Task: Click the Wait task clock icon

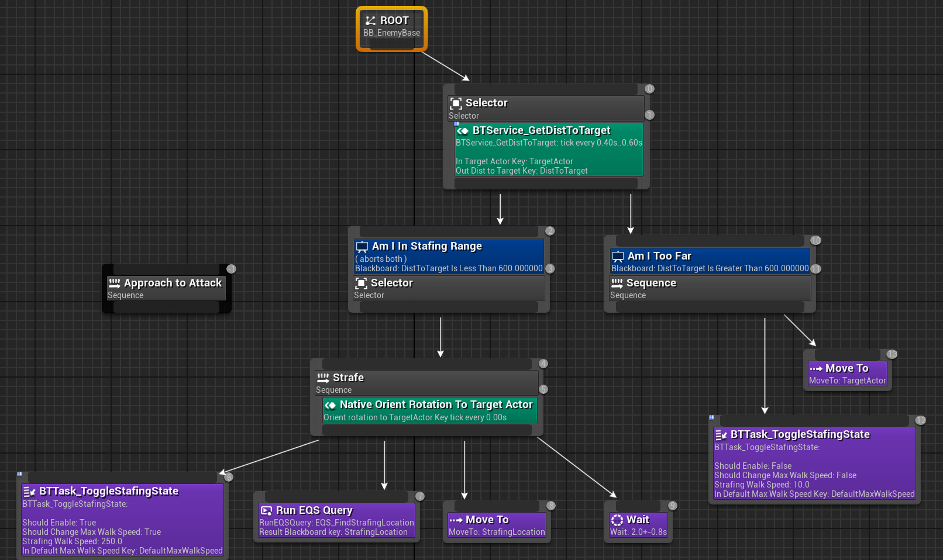Action: coord(617,520)
